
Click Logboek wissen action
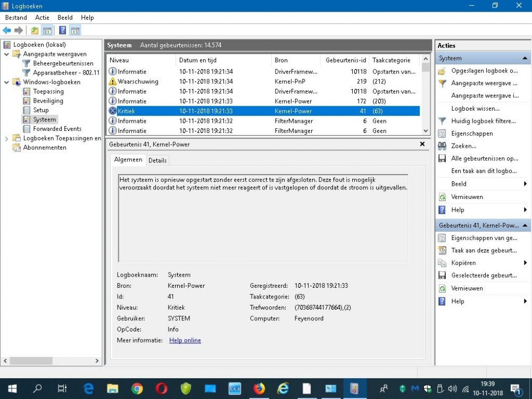475,109
